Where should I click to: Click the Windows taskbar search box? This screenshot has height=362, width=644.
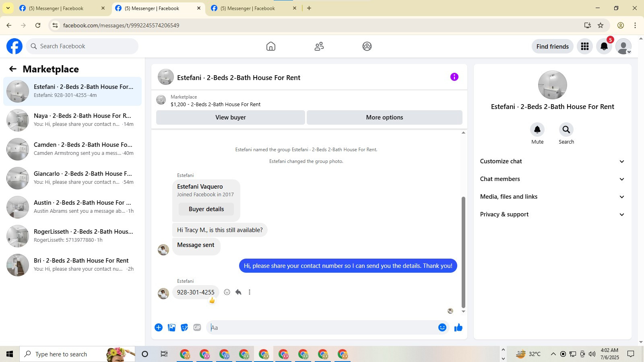tap(77, 354)
